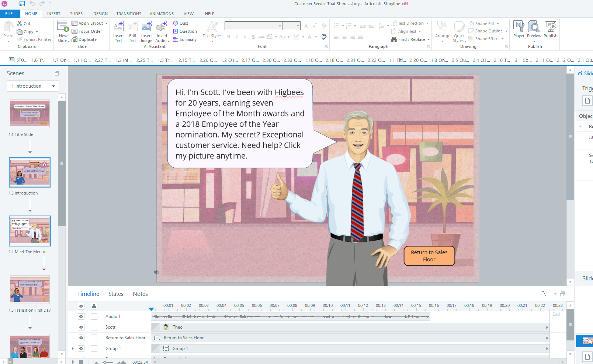Check the lock box for Group 1
Image resolution: width=593 pixels, height=364 pixels.
94,349
